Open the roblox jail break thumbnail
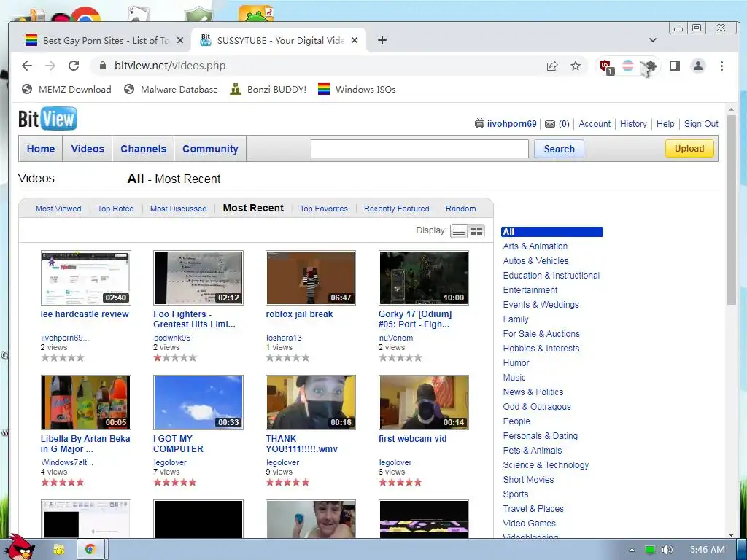 (x=311, y=278)
